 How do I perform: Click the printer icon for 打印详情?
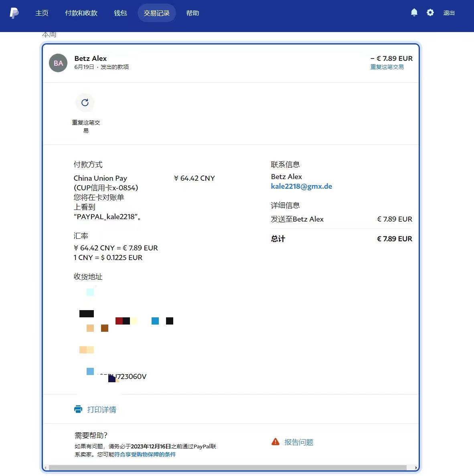point(78,409)
